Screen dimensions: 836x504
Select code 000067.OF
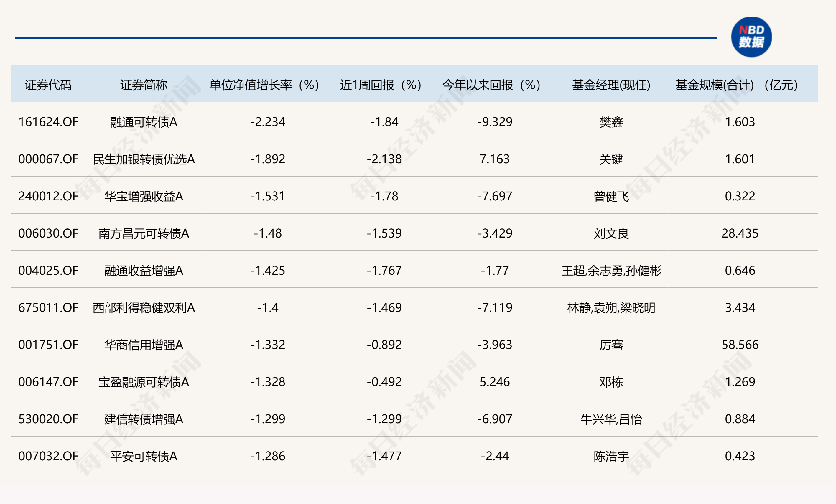48,159
